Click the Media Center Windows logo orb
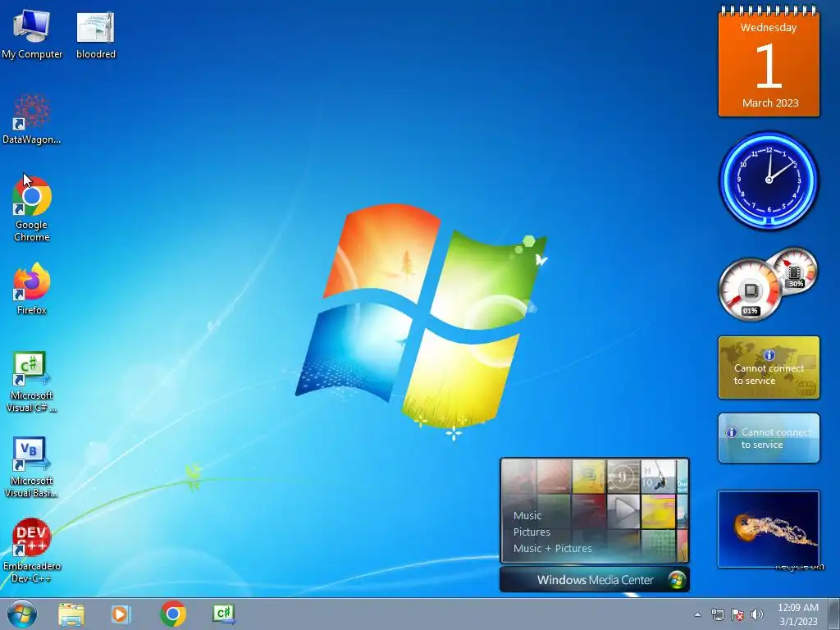Viewport: 840px width, 630px height. tap(677, 580)
